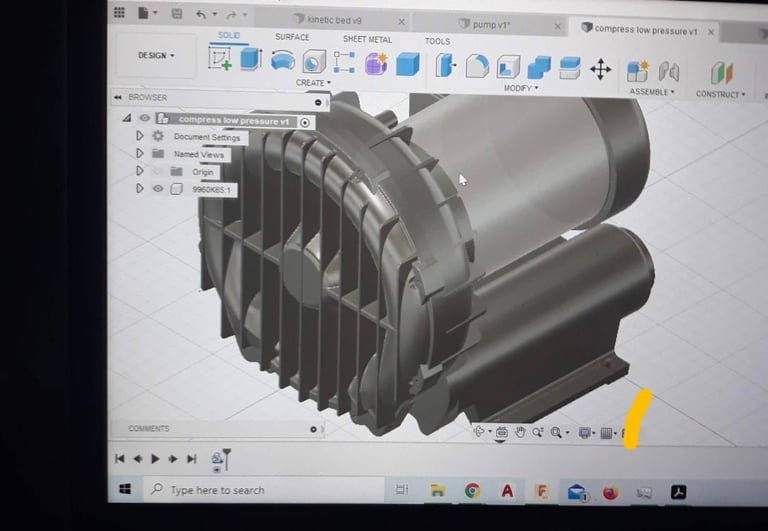Click the Zoom Window icon
Image resolution: width=768 pixels, height=531 pixels.
pyautogui.click(x=538, y=433)
